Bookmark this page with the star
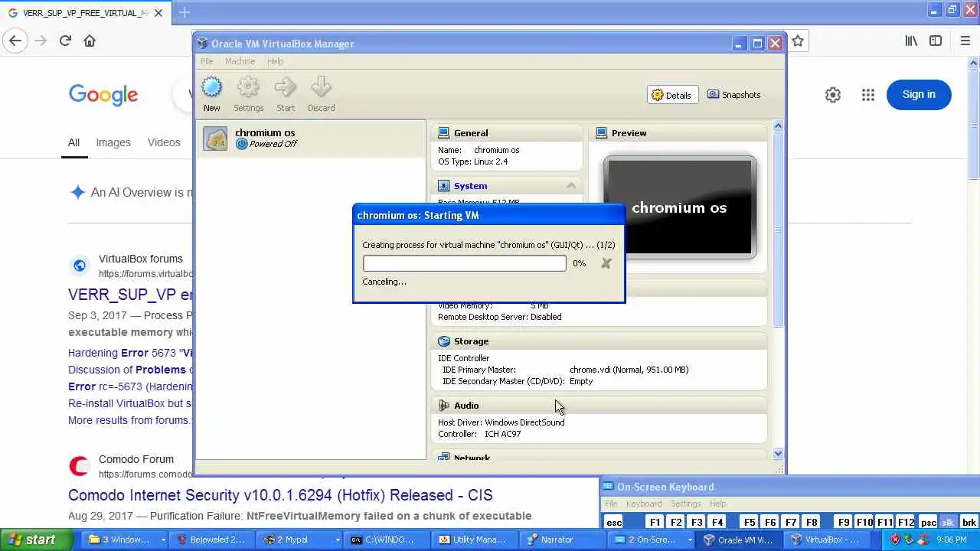Screen dimensions: 980x551 [798, 41]
